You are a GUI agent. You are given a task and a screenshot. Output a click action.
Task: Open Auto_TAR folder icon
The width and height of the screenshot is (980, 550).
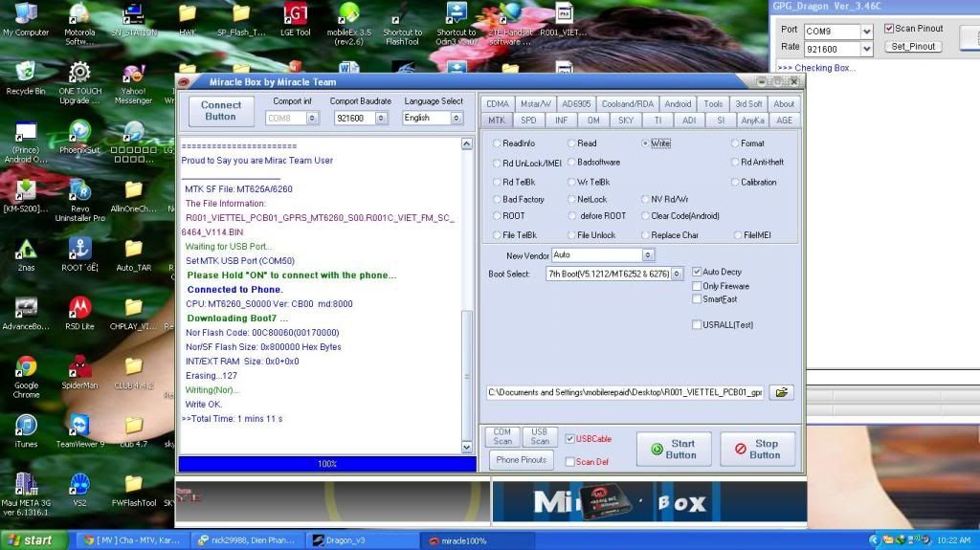[x=133, y=255]
